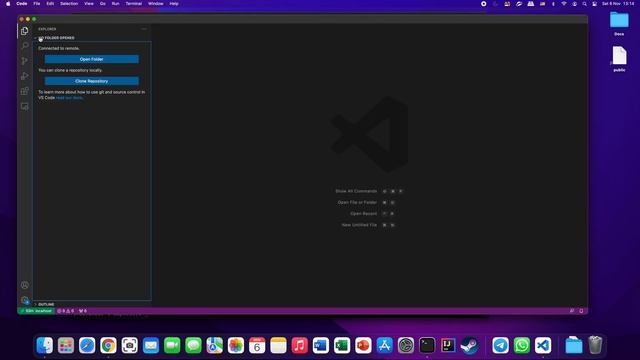640x360 pixels.
Task: Open Finder from the Dock
Action: (x=44, y=345)
